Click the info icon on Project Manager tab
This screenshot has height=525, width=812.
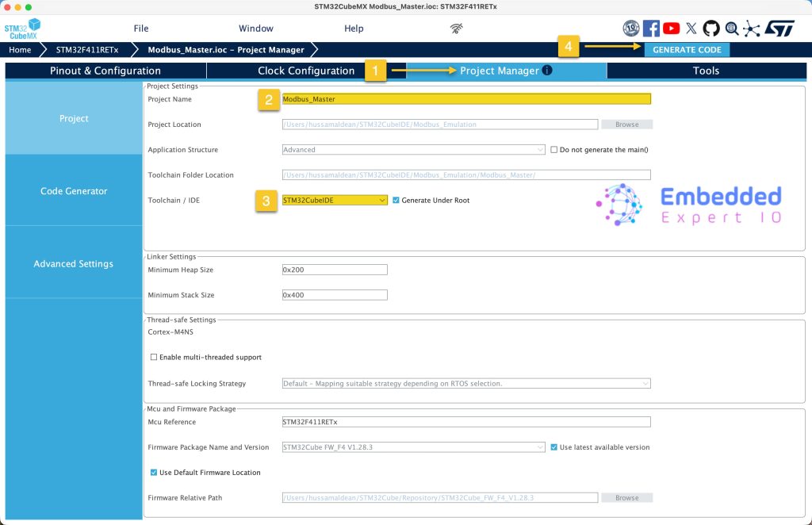(x=547, y=71)
